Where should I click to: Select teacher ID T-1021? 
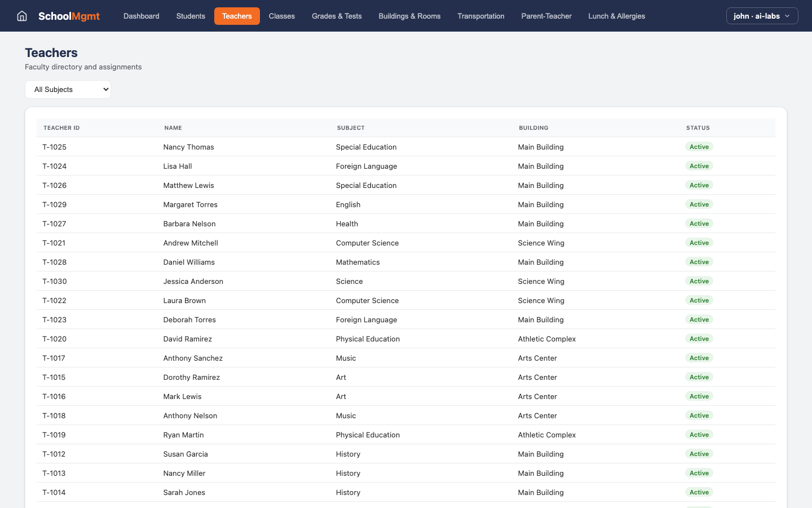[x=54, y=243]
